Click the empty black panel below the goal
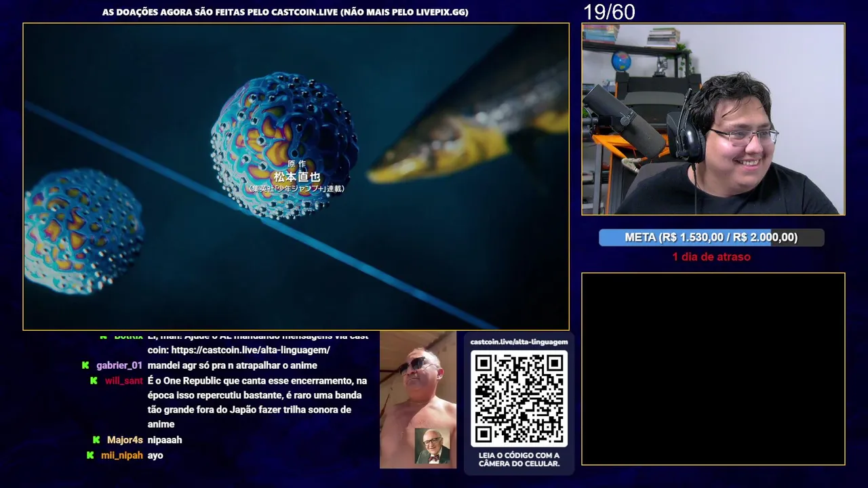Viewport: 868px width, 488px height. (713, 369)
